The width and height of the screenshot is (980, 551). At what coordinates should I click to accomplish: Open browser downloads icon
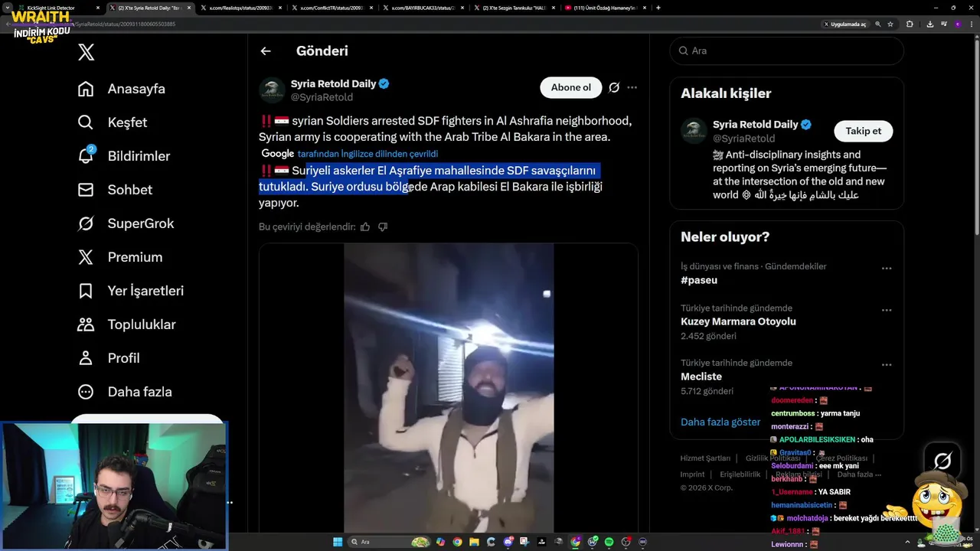coord(929,24)
